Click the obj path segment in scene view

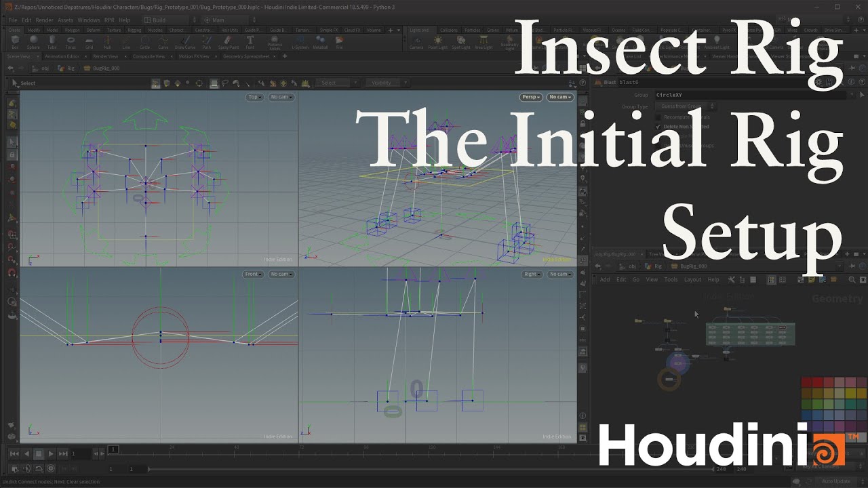tap(42, 68)
